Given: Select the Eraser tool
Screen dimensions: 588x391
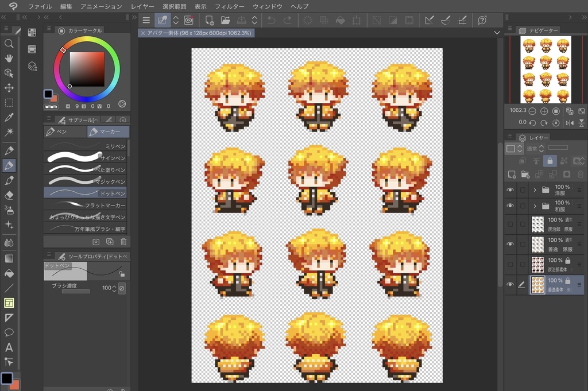Looking at the screenshot, I should (9, 195).
